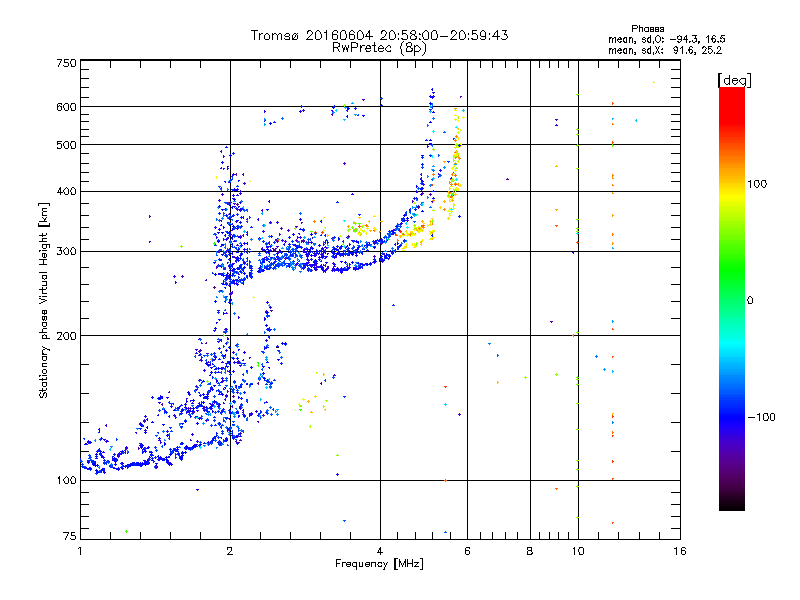Click the x-axis tick label "4"

pos(380,551)
